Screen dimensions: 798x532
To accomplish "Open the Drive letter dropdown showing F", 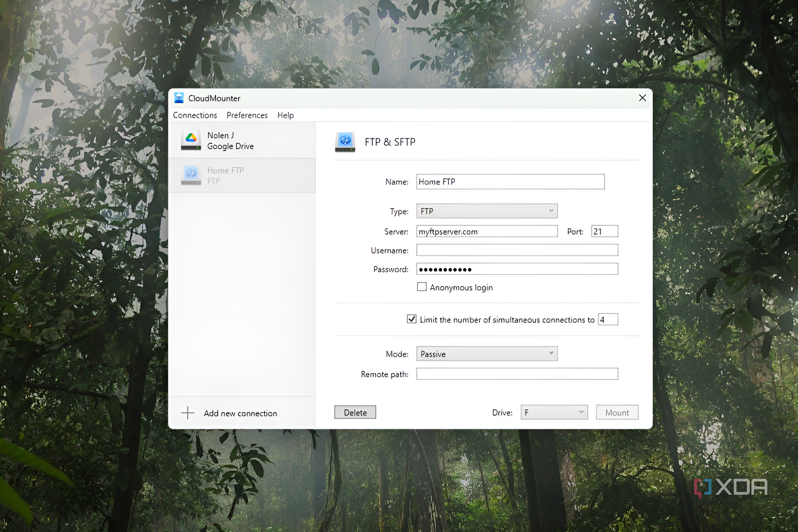I will (554, 412).
